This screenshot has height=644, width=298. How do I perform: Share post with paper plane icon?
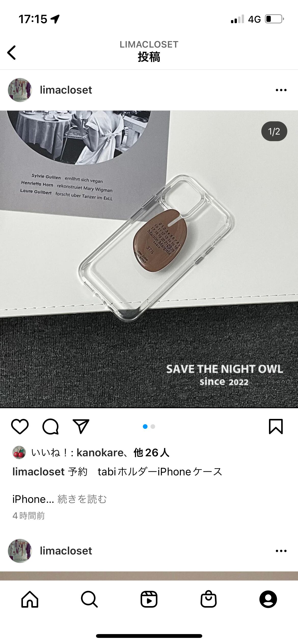tap(81, 427)
